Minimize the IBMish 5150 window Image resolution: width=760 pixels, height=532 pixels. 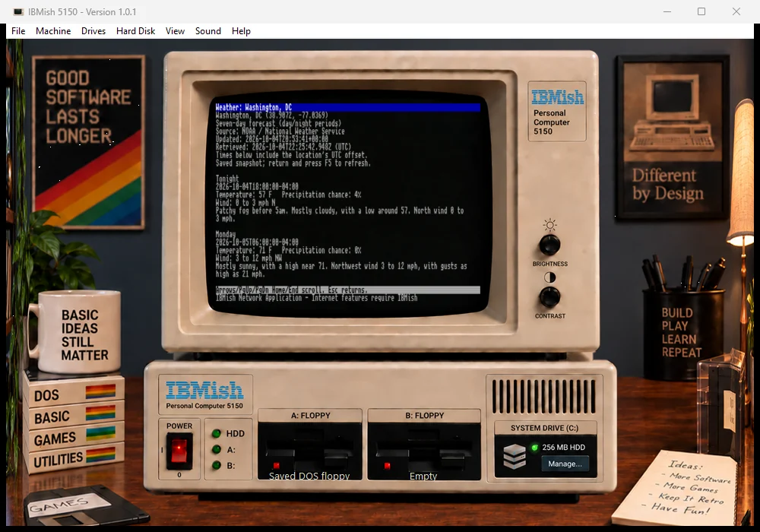(667, 11)
